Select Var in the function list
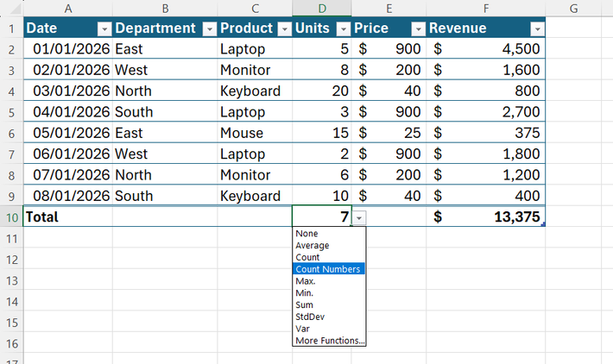Screen dimensions: 613x364 [329, 329]
